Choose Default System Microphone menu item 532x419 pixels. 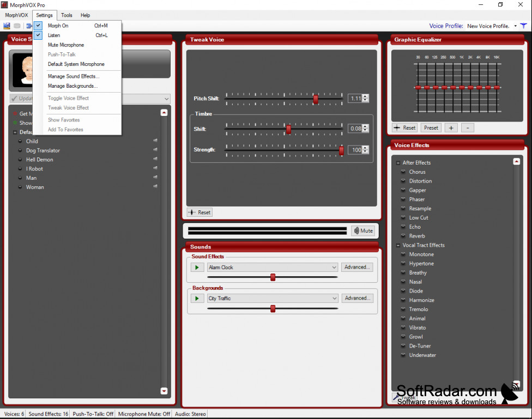[77, 64]
